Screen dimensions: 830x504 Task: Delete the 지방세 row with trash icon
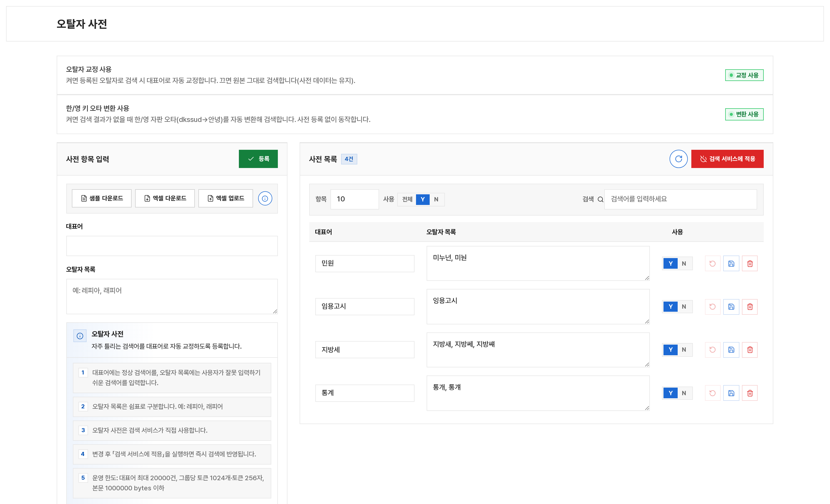[x=750, y=350]
